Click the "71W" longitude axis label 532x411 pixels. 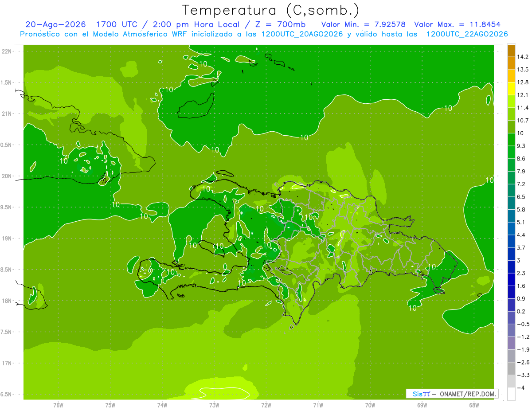click(318, 405)
